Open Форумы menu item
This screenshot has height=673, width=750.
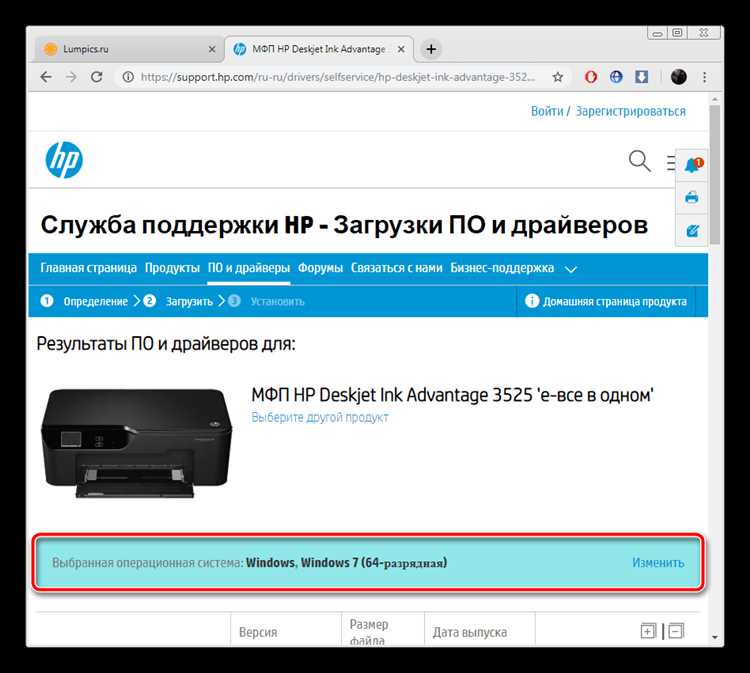click(320, 268)
